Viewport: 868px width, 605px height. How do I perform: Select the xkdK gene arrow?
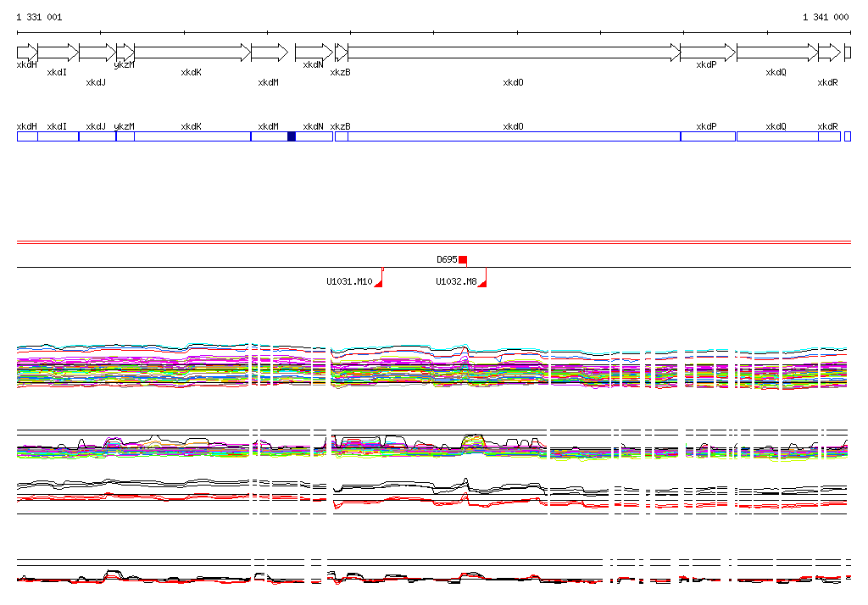pos(192,53)
